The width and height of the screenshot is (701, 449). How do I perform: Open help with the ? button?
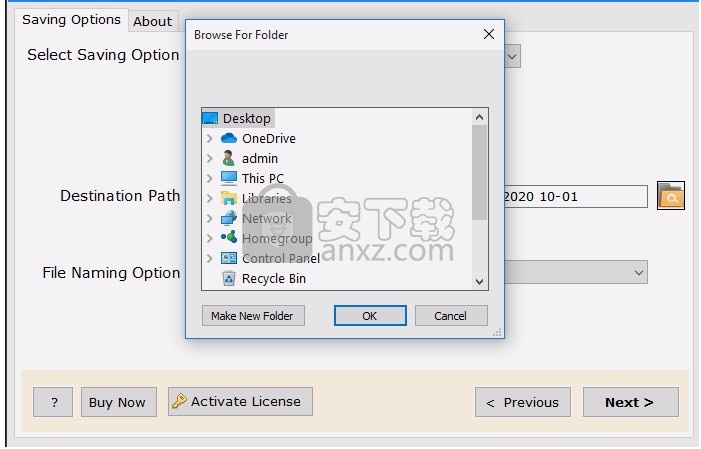53,402
